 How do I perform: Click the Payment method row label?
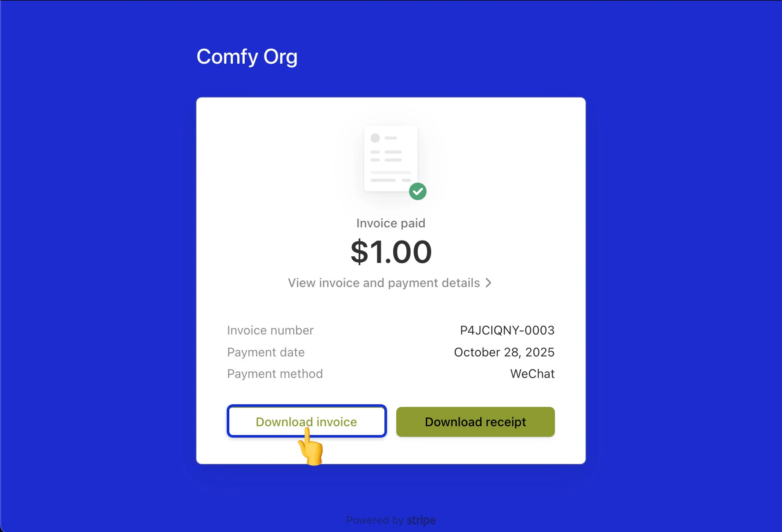tap(275, 374)
